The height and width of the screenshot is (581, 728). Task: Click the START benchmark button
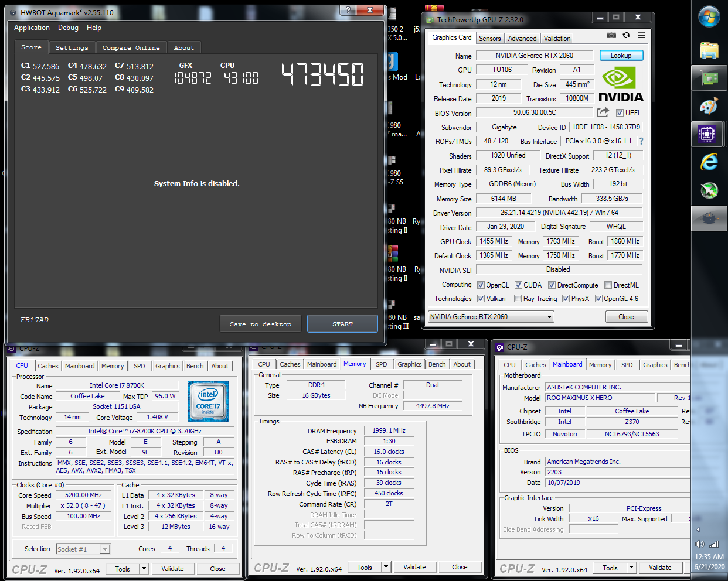tap(342, 324)
